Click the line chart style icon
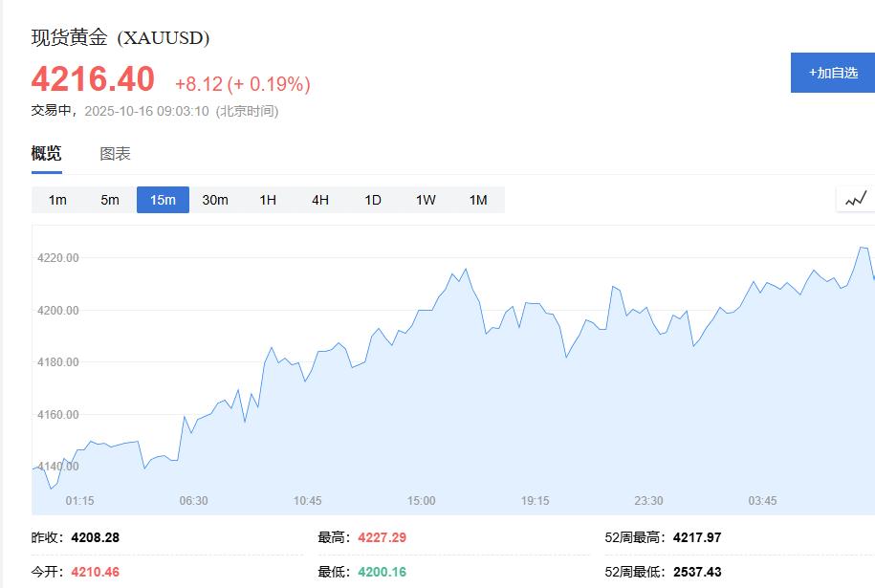 pos(856,198)
